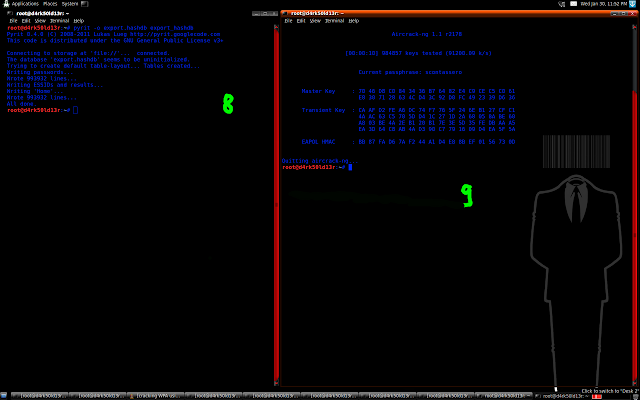This screenshot has height=400, width=640.
Task: Open Edit menu in the aircrack terminal
Action: pos(301,20)
